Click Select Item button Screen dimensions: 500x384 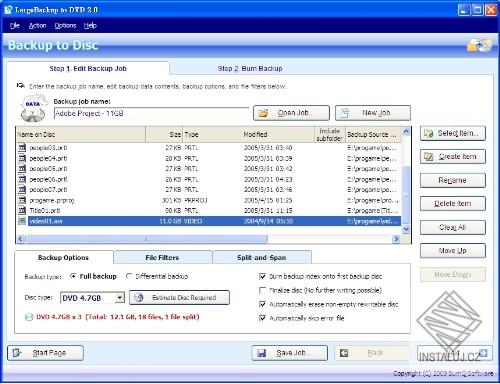pyautogui.click(x=453, y=133)
